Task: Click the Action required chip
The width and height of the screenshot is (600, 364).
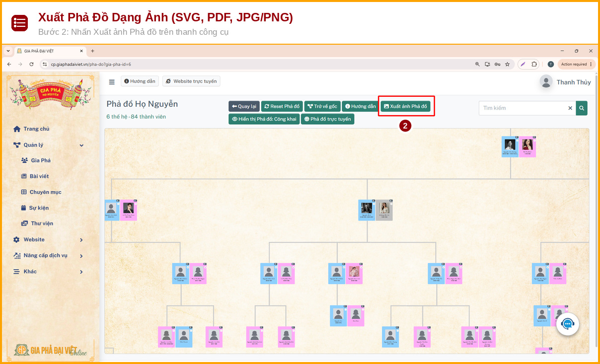Action: coord(576,64)
